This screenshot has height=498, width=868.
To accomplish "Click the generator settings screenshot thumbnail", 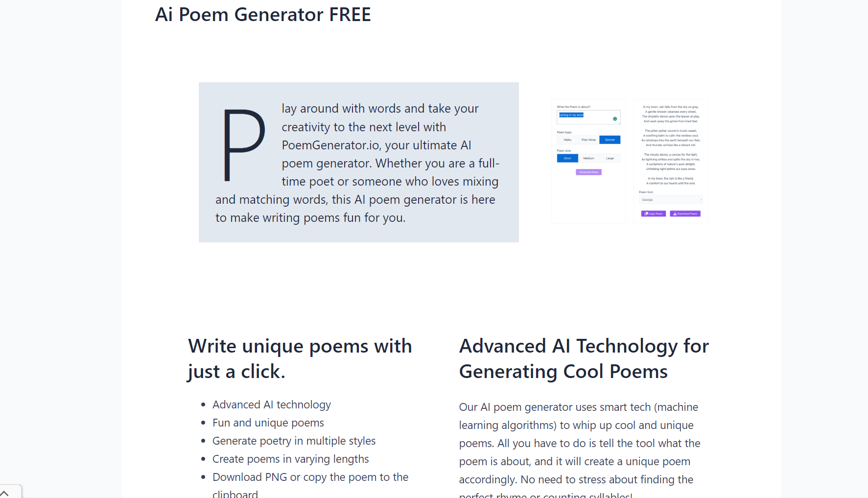I will pyautogui.click(x=588, y=161).
